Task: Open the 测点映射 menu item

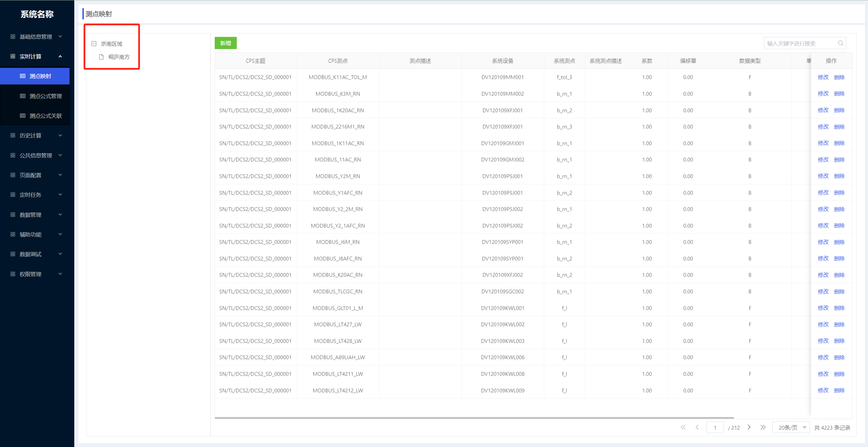Action: coord(35,76)
